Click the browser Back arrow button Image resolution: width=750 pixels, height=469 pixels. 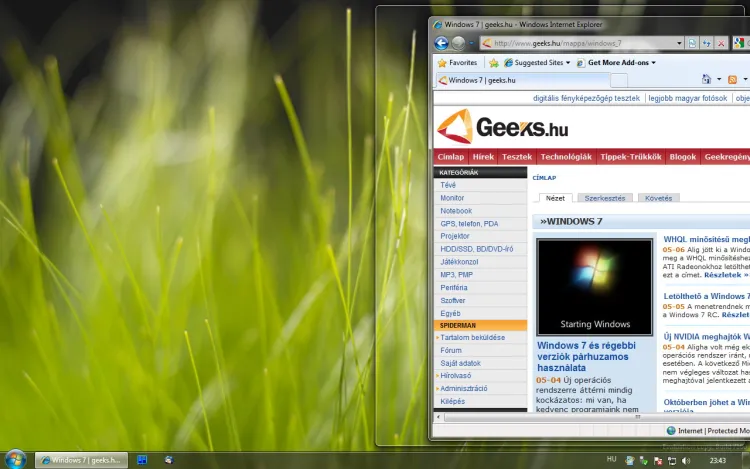coord(441,43)
